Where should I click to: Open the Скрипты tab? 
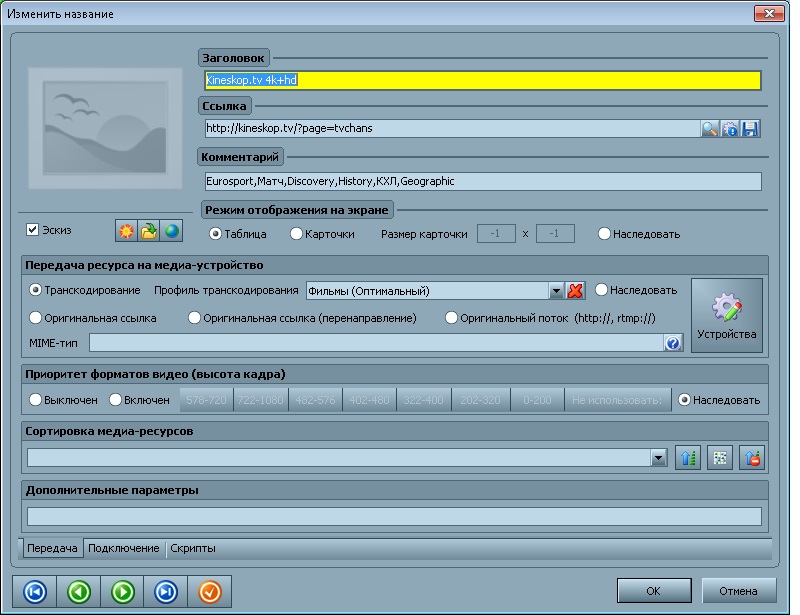point(192,548)
